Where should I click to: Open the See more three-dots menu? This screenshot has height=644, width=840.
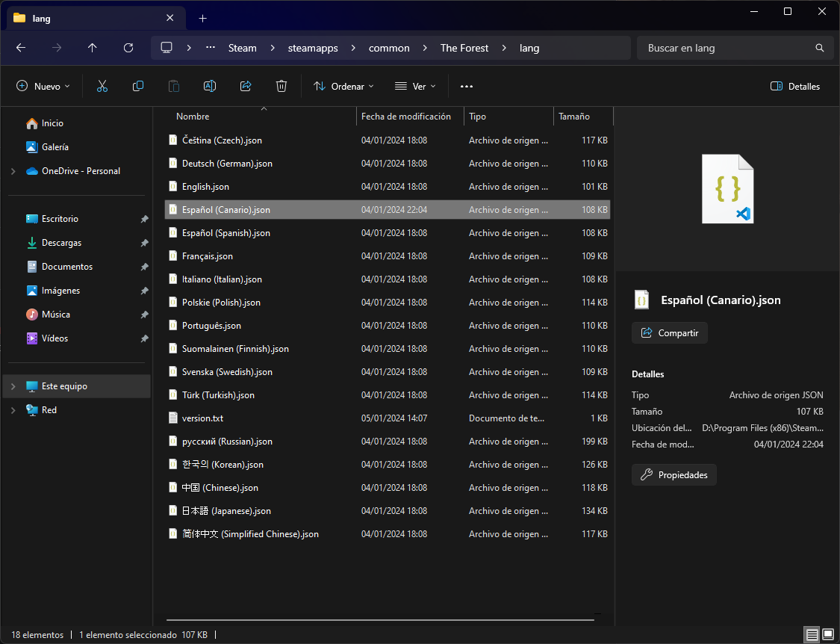[x=467, y=87]
